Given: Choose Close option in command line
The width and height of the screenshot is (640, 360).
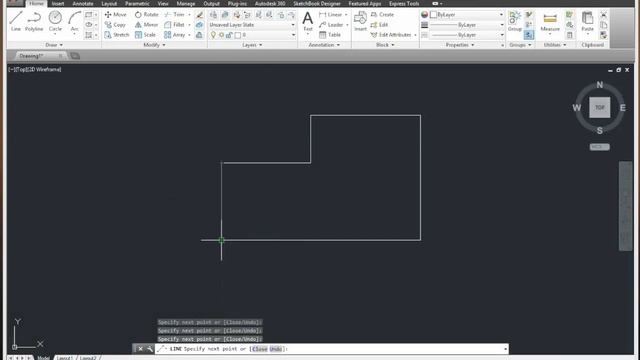Looking at the screenshot, I should pyautogui.click(x=260, y=349).
